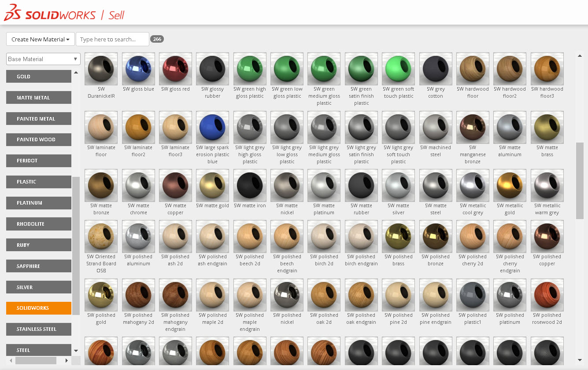Pick SW Oriented Strand Board OSB material
Screen dimensions: 588x370
pyautogui.click(x=101, y=236)
